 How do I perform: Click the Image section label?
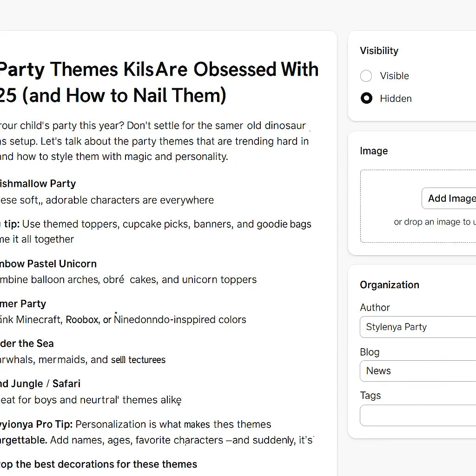point(374,151)
